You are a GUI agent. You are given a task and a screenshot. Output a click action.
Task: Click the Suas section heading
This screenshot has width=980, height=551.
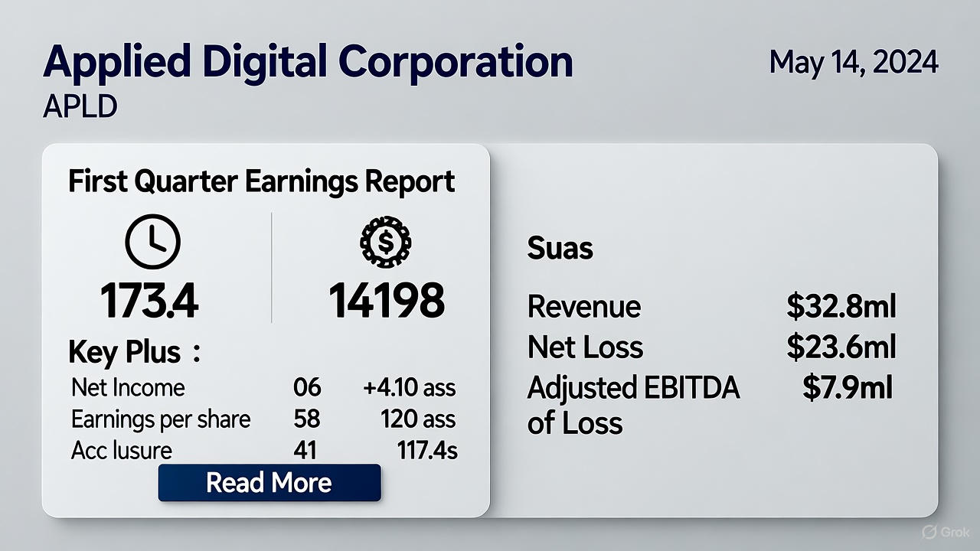pyautogui.click(x=560, y=249)
